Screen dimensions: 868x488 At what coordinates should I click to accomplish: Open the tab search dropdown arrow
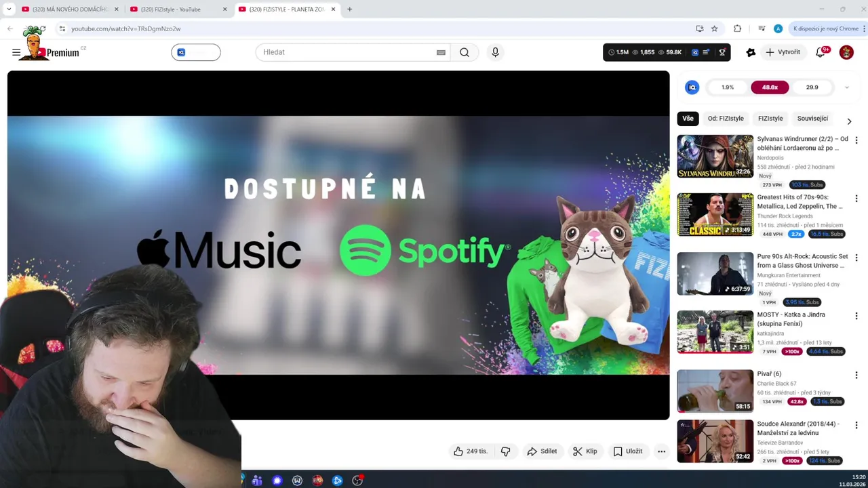click(9, 9)
